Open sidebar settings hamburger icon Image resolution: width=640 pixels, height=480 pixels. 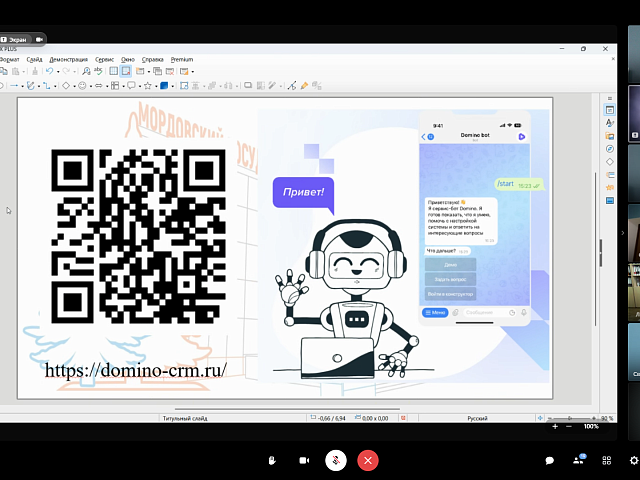(610, 98)
